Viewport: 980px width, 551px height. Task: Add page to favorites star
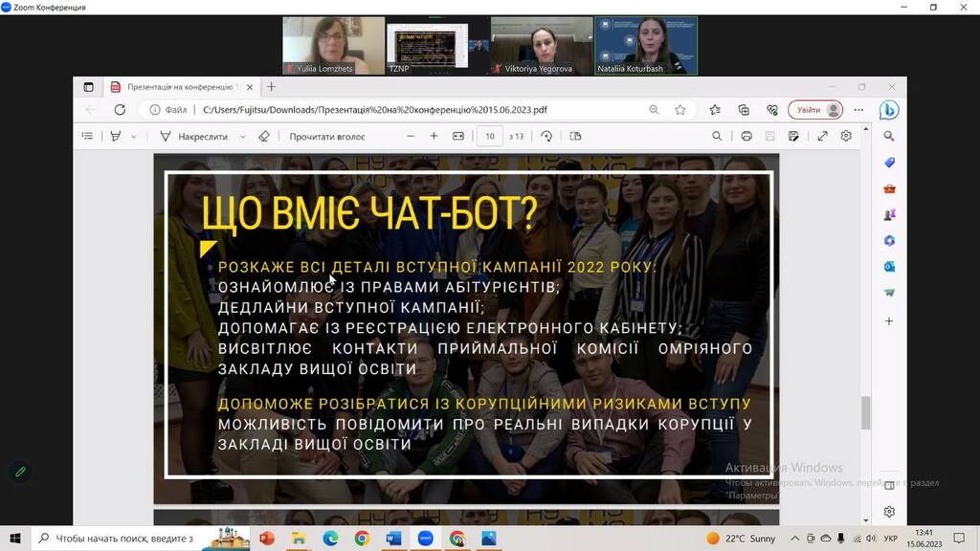point(680,110)
